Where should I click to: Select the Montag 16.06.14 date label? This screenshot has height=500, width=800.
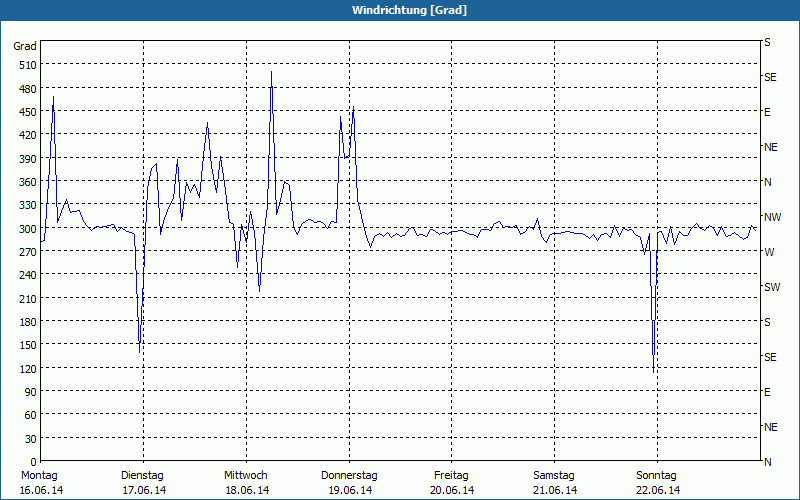39,483
